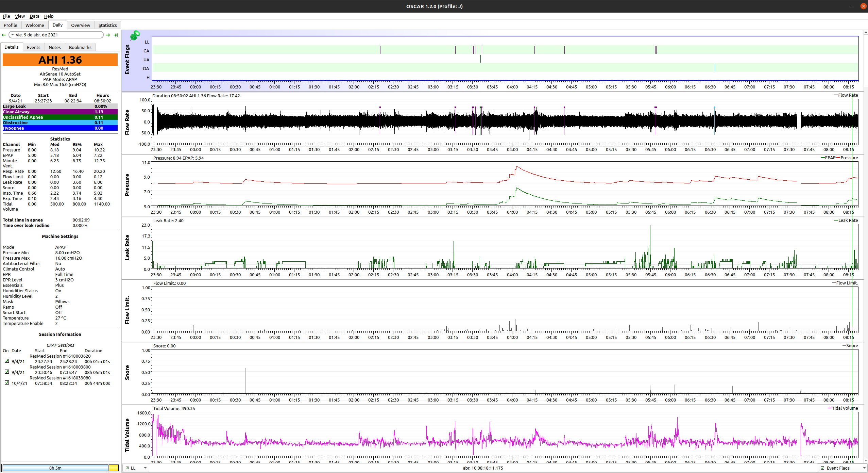Select the Daily tab
Image resolution: width=868 pixels, height=473 pixels.
pyautogui.click(x=57, y=25)
